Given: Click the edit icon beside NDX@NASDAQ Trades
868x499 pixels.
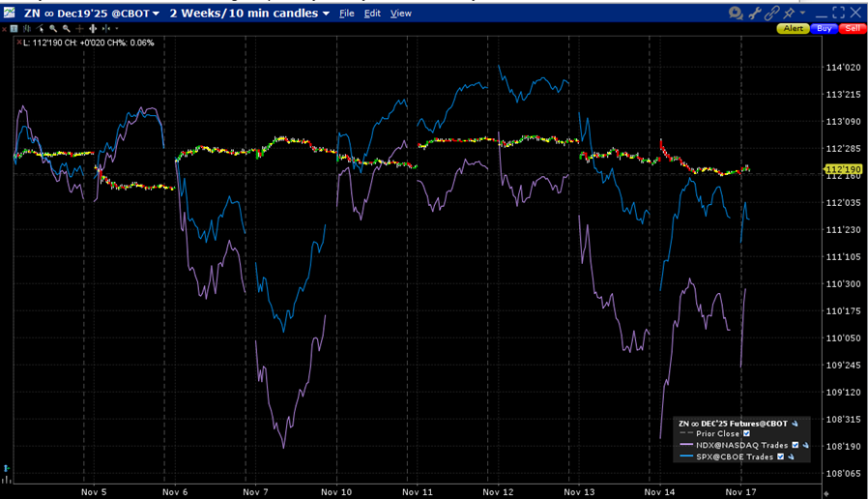Looking at the screenshot, I should pyautogui.click(x=805, y=445).
